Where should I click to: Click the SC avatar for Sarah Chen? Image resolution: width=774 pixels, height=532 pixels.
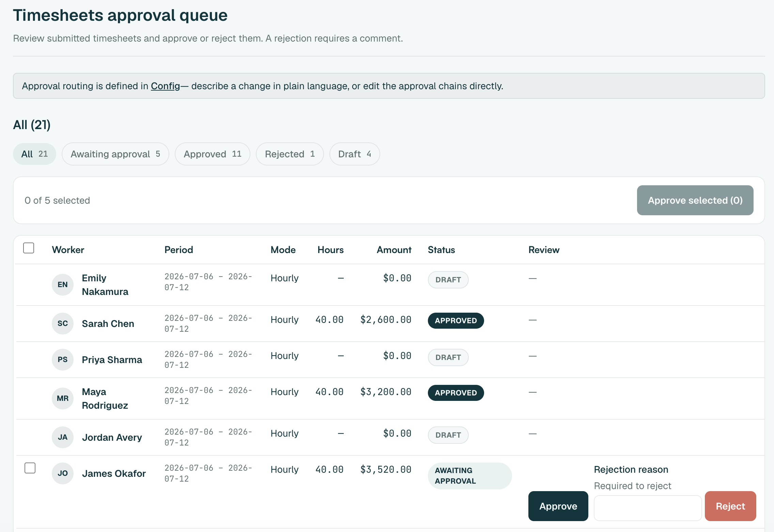click(x=63, y=324)
